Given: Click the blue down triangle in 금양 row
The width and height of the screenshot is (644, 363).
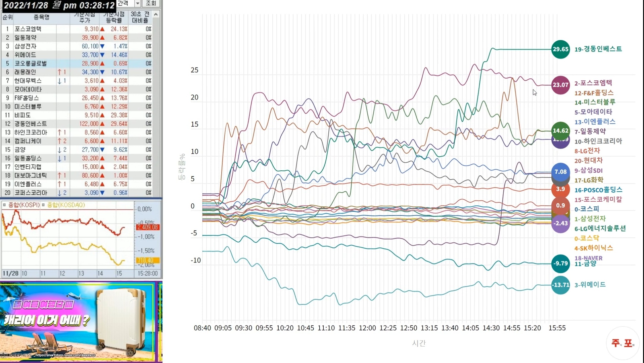Looking at the screenshot, I should tap(102, 150).
